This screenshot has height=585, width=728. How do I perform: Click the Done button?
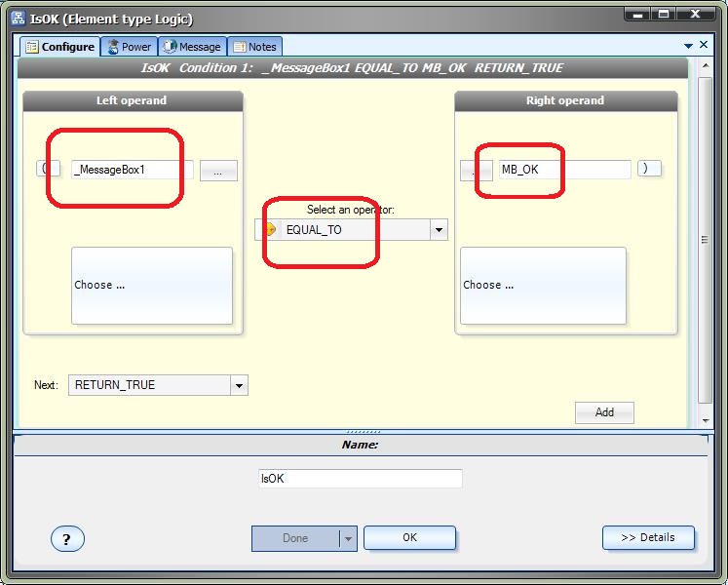click(x=295, y=538)
